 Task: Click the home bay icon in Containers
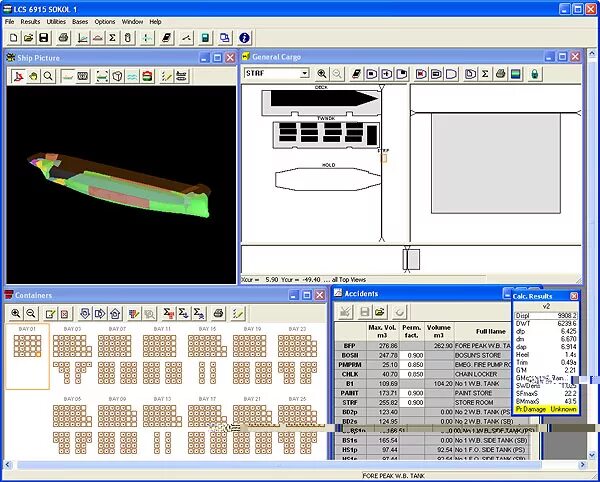[x=115, y=314]
